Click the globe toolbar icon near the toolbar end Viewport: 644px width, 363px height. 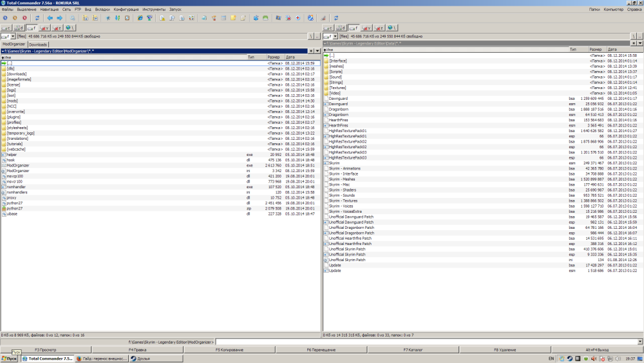[x=310, y=18]
